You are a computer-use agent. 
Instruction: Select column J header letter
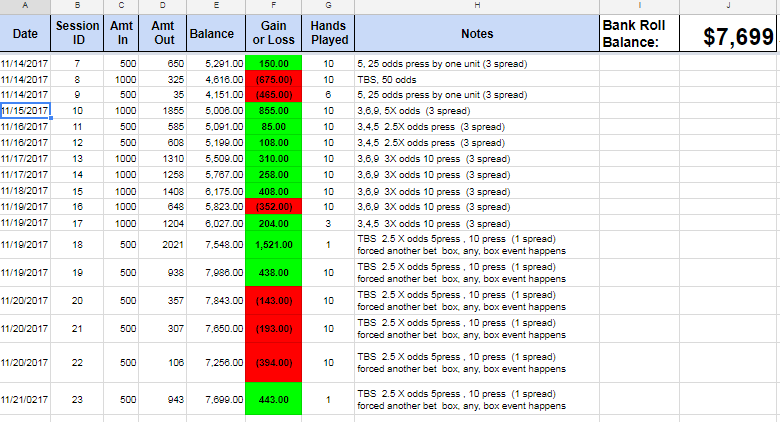click(x=728, y=6)
